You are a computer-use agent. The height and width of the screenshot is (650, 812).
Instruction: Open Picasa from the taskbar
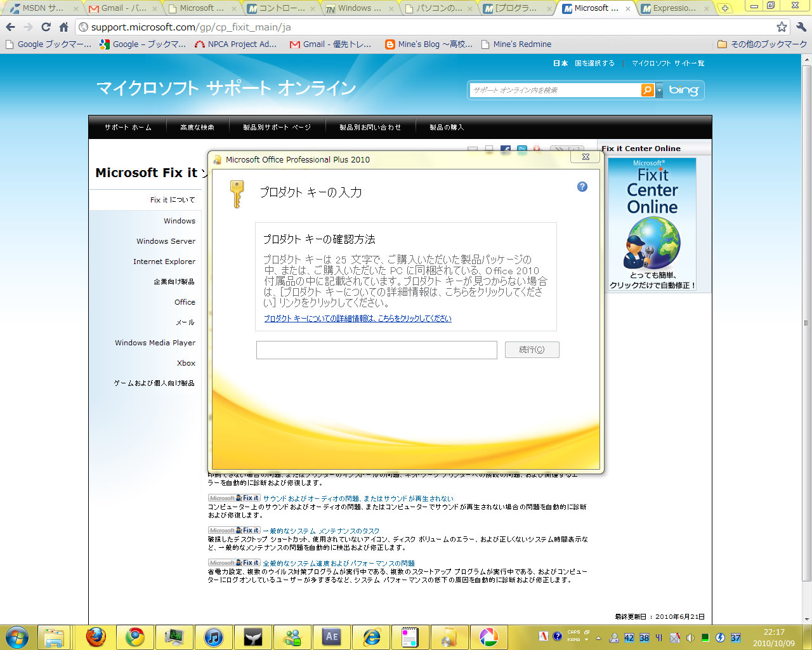pos(488,637)
